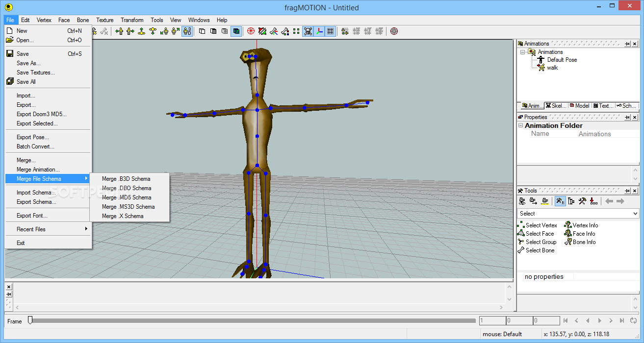
Task: Select the walk animation
Action: pyautogui.click(x=552, y=68)
